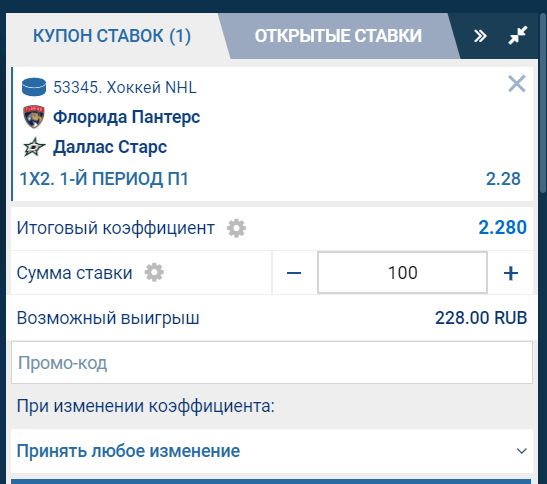Increase bet amount with plus button
This screenshot has height=484, width=547.
click(510, 273)
